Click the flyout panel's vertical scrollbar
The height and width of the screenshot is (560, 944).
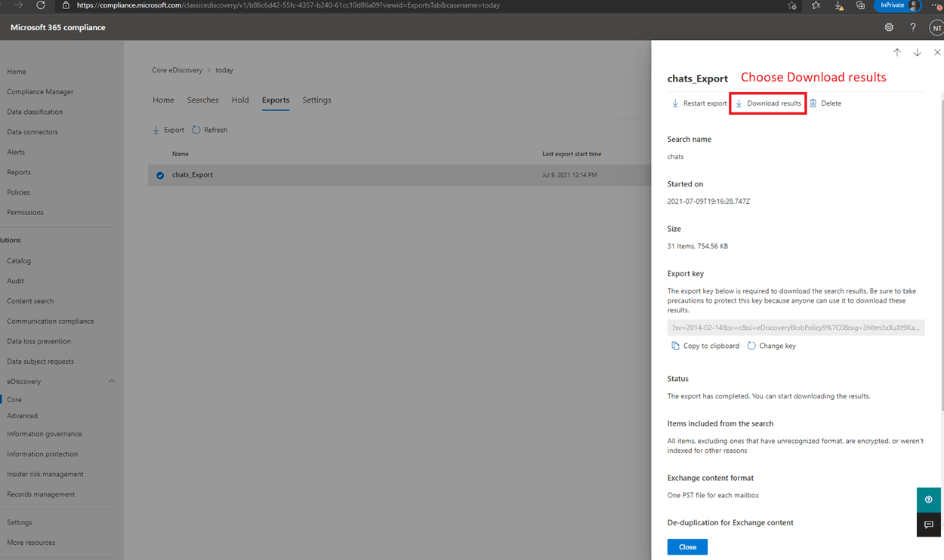tap(942, 249)
